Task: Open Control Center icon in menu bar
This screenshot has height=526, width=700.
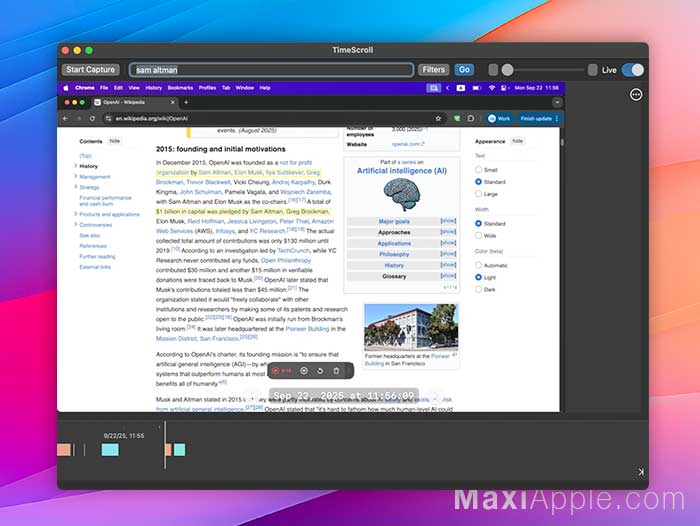Action: coord(504,88)
